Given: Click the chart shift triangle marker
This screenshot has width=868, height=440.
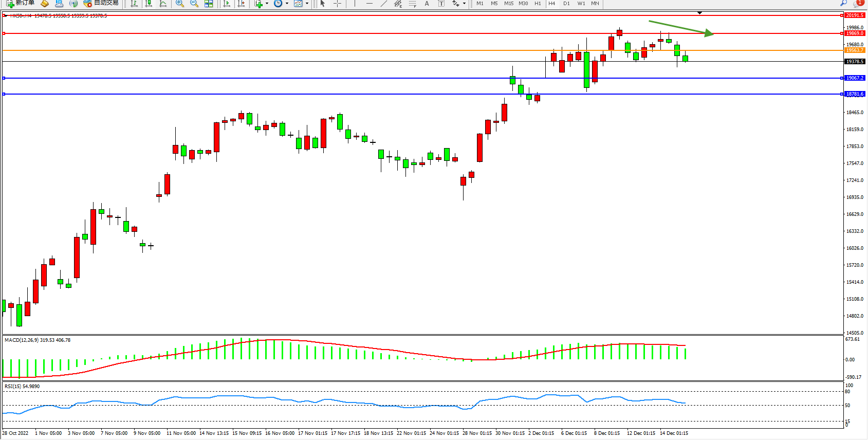Looking at the screenshot, I should [699, 13].
